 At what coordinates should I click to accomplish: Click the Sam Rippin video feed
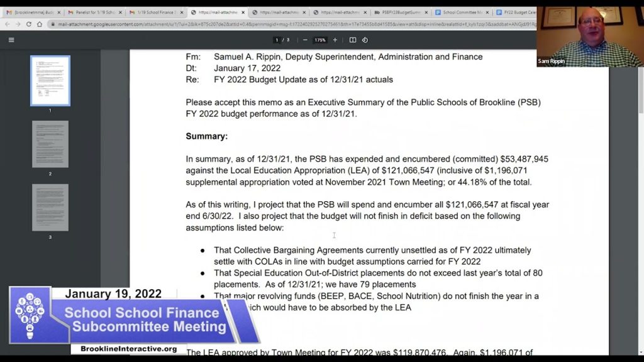[x=590, y=36]
